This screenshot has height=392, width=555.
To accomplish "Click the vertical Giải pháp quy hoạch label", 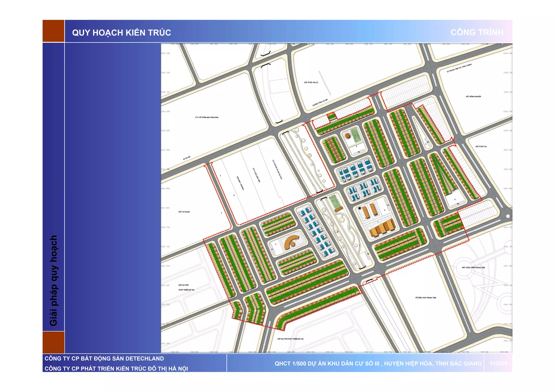I will (x=54, y=280).
